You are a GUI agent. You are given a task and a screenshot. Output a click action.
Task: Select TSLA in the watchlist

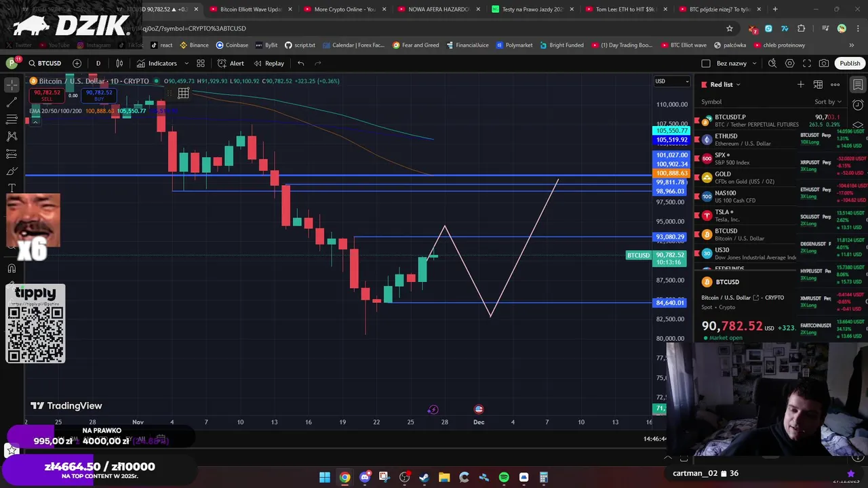point(746,216)
